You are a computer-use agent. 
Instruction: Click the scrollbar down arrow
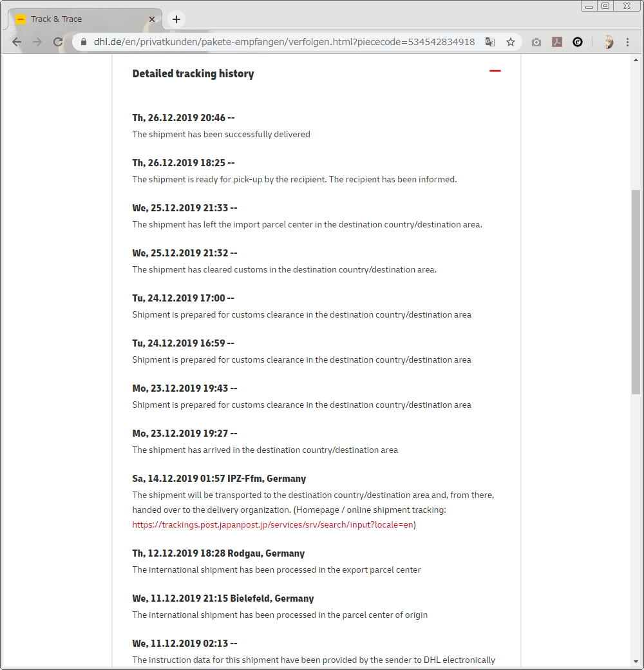[x=636, y=662]
